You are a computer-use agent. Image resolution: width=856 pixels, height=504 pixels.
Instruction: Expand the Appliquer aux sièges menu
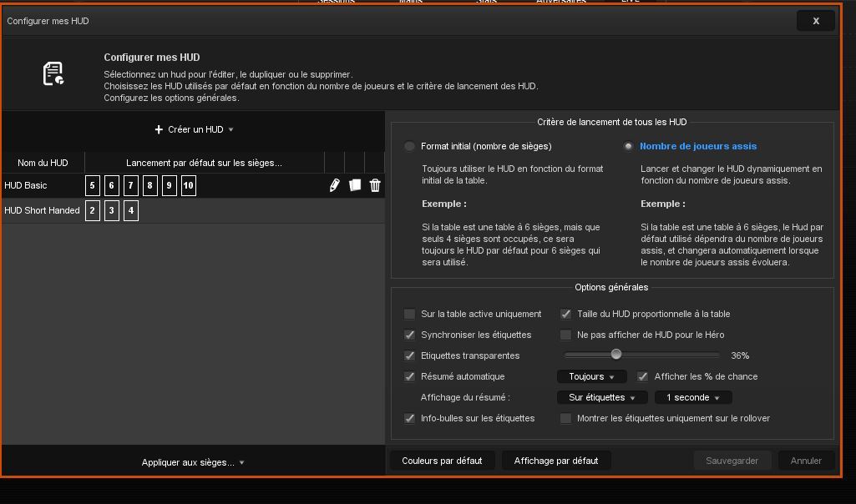point(193,462)
